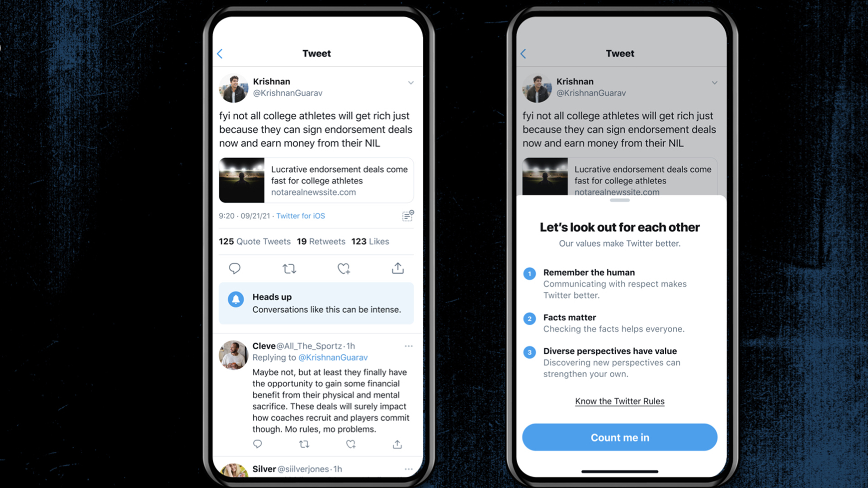
Task: Click the bookmark/stats icon on Krishnan's tweet
Action: tap(407, 216)
